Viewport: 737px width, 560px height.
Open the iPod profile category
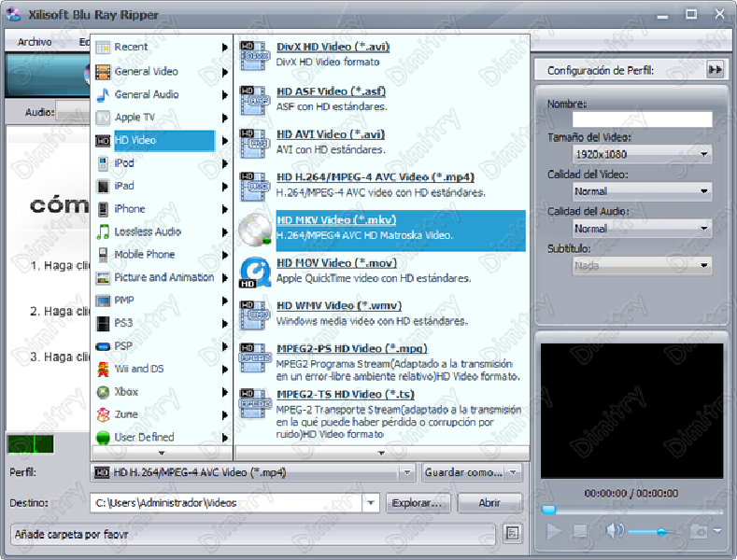[162, 163]
